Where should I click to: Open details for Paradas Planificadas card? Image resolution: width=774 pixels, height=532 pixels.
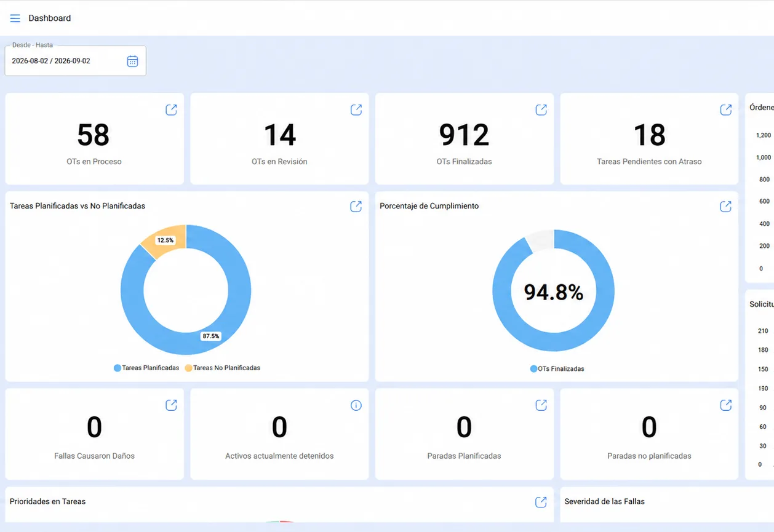click(541, 405)
